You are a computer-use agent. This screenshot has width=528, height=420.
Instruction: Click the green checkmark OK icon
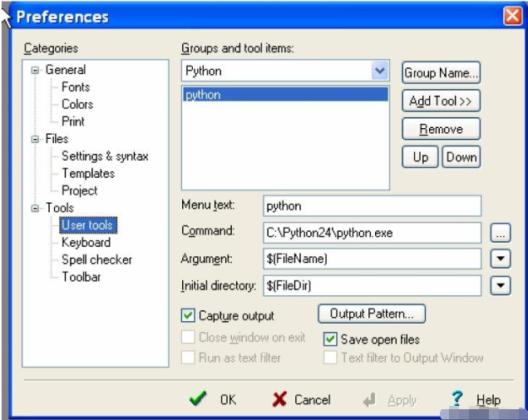pos(199,398)
